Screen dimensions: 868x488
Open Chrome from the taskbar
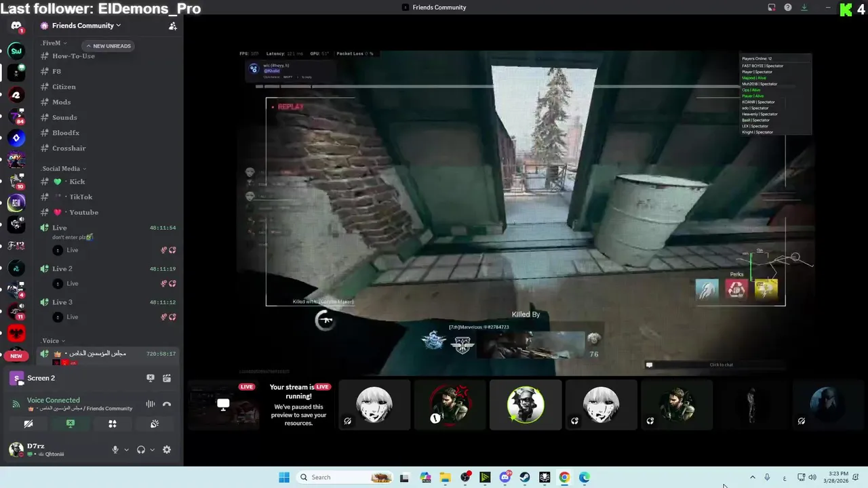(x=564, y=477)
